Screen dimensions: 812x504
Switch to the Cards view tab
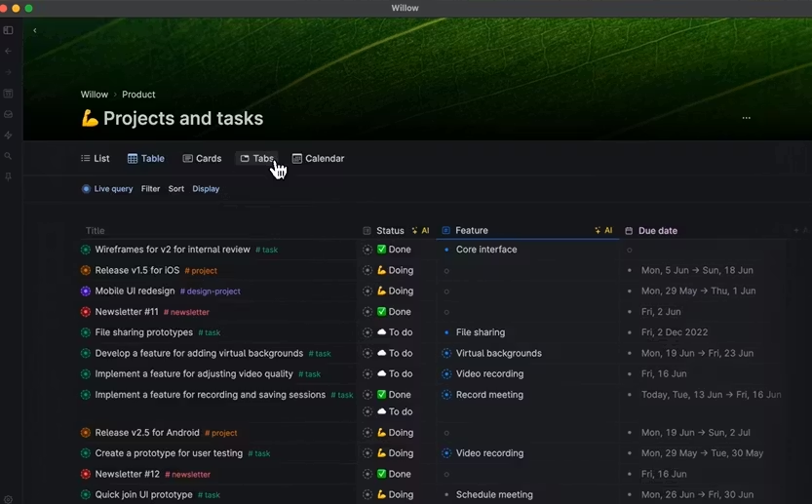point(202,159)
